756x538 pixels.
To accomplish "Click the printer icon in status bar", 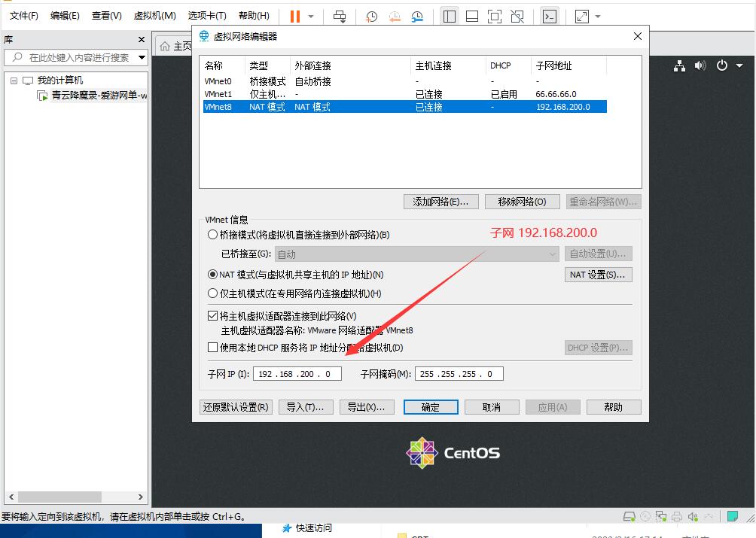I will click(675, 516).
